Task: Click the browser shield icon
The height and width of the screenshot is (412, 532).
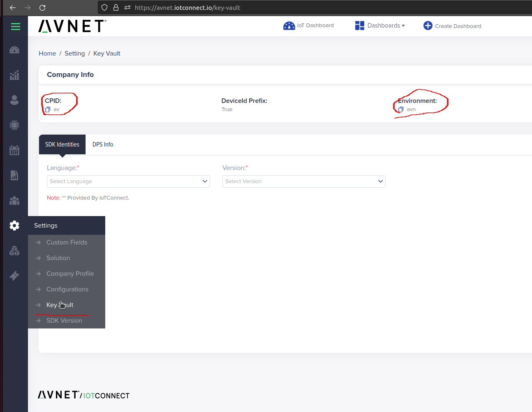Action: (104, 7)
